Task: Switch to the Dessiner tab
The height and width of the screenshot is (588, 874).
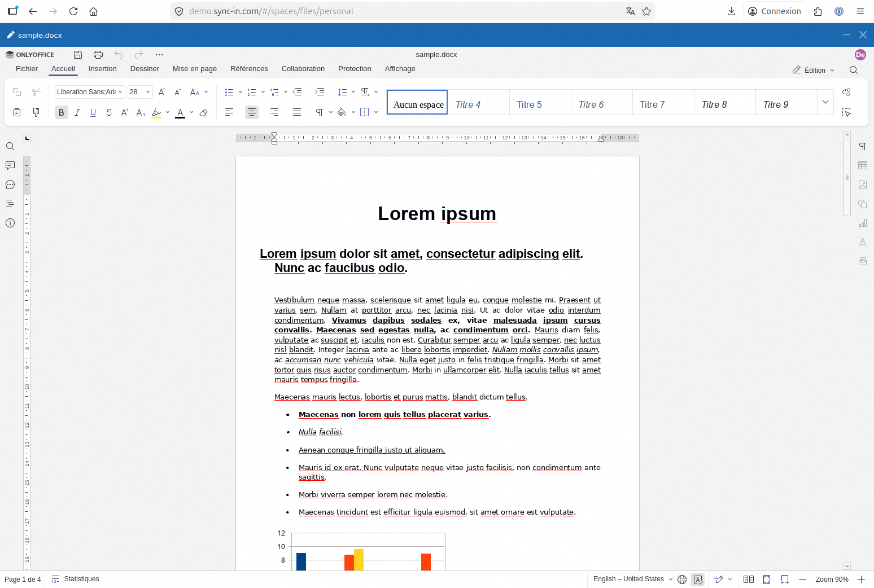Action: click(145, 69)
